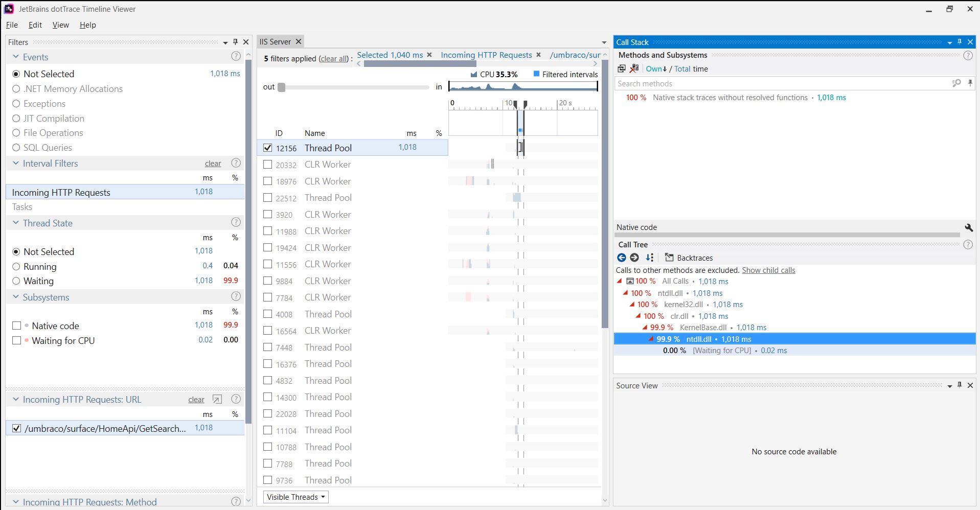Image resolution: width=980 pixels, height=510 pixels.
Task: Open the Visible Threads dropdown
Action: click(296, 497)
